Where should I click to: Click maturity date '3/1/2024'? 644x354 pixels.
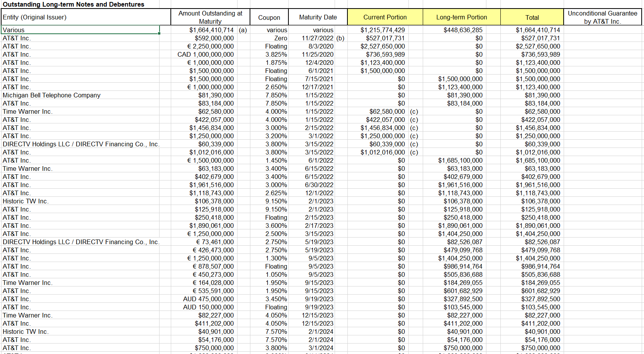coord(312,348)
